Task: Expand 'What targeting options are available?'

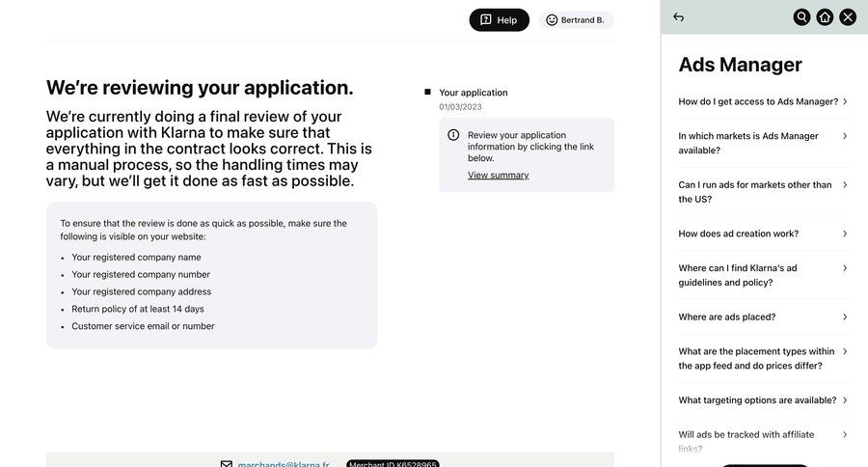Action: click(x=762, y=400)
